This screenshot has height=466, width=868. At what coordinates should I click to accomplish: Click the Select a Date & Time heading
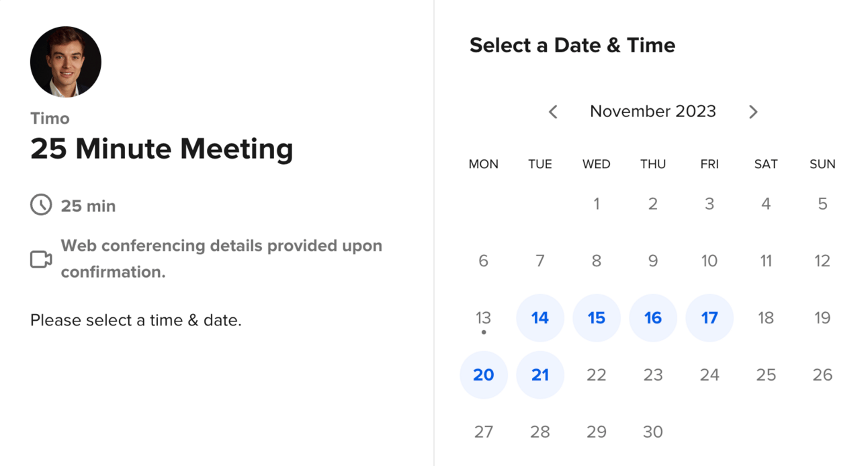572,45
